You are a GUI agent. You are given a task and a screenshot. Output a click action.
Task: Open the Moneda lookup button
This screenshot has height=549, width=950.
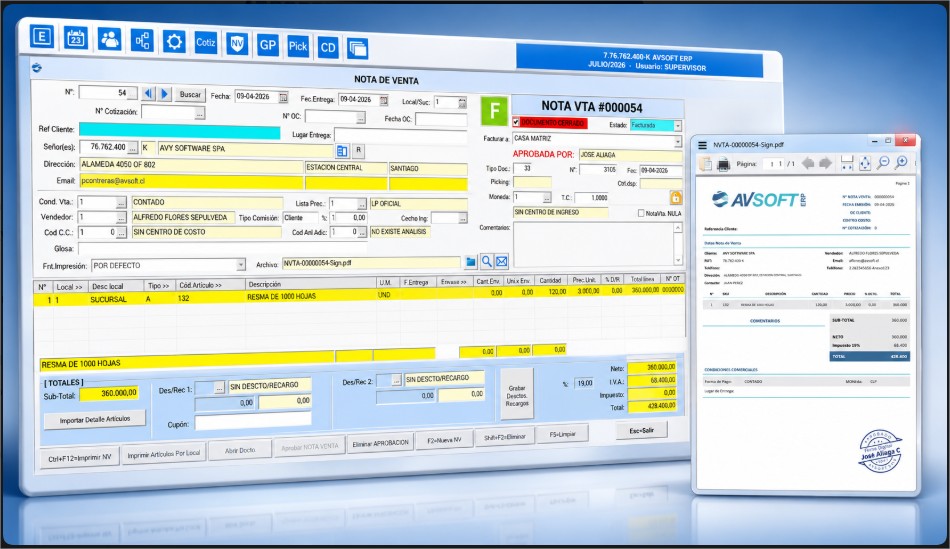546,198
